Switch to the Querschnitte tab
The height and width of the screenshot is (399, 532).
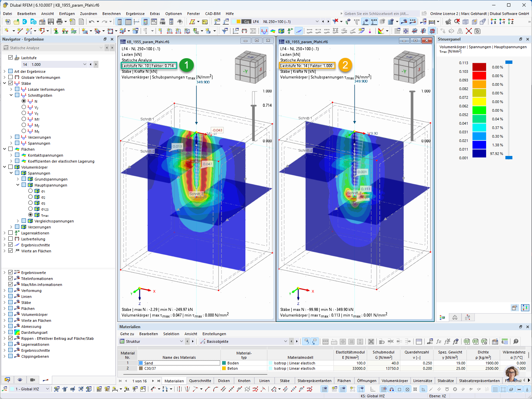[x=200, y=381]
